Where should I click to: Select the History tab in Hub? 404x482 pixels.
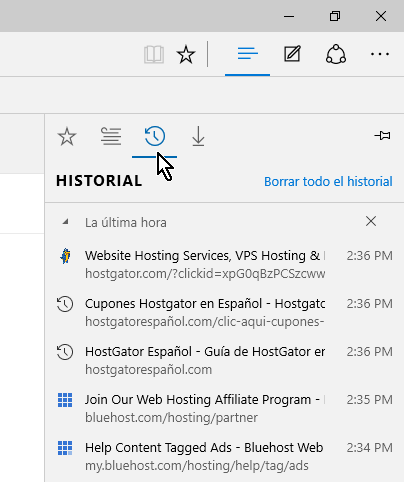(155, 136)
